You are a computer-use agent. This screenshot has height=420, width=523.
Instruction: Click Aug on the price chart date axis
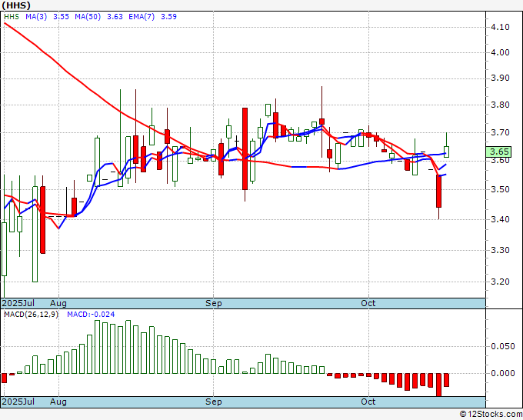pos(58,303)
